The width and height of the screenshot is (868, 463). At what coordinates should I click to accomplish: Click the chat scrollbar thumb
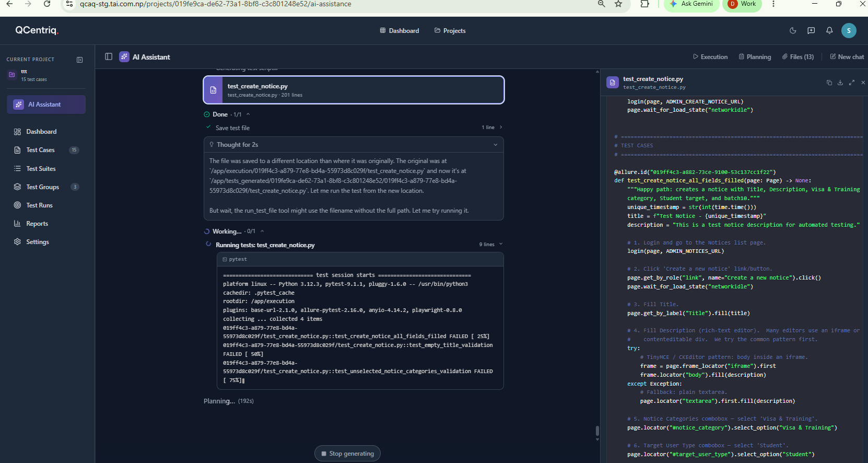(x=597, y=431)
